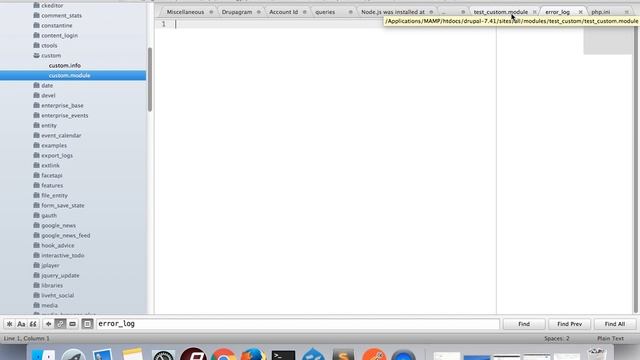This screenshot has width=640, height=360.
Task: Close the Miscellaneous tab
Action: click(211, 12)
